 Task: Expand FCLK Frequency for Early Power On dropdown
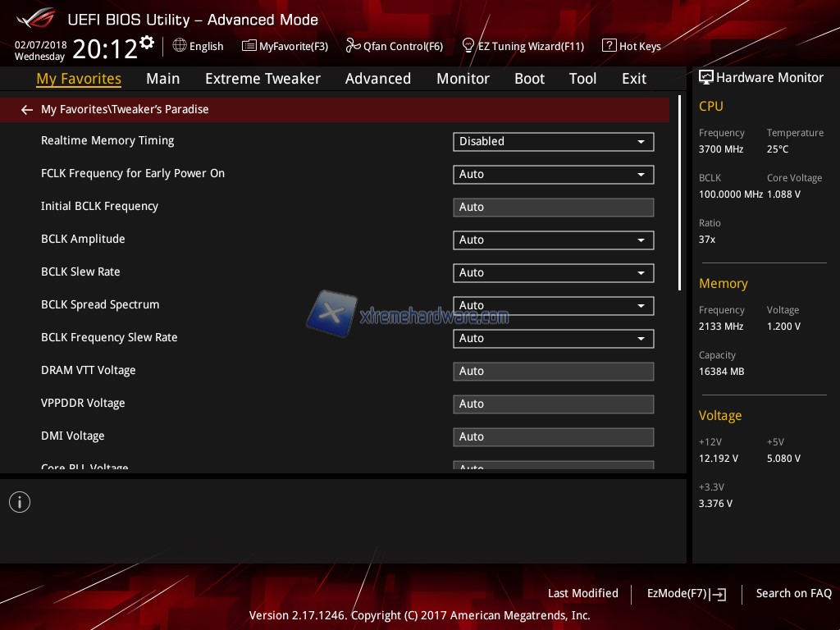click(553, 175)
